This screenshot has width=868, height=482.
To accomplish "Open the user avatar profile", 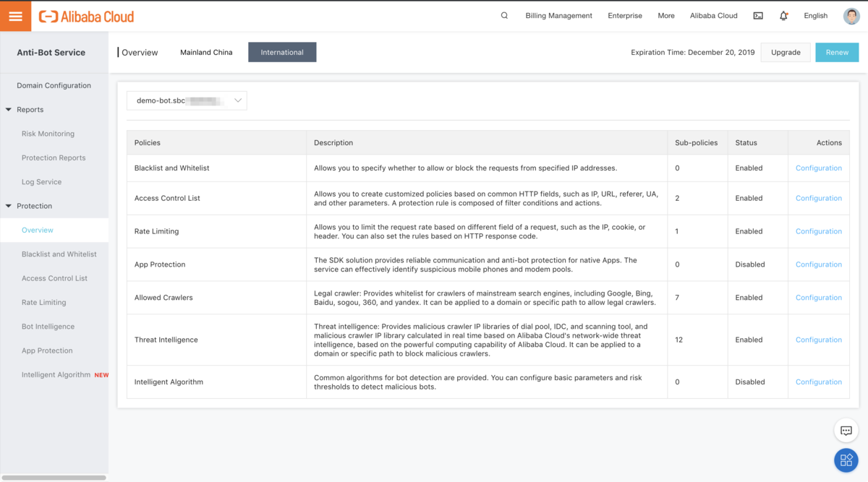I will pyautogui.click(x=851, y=15).
